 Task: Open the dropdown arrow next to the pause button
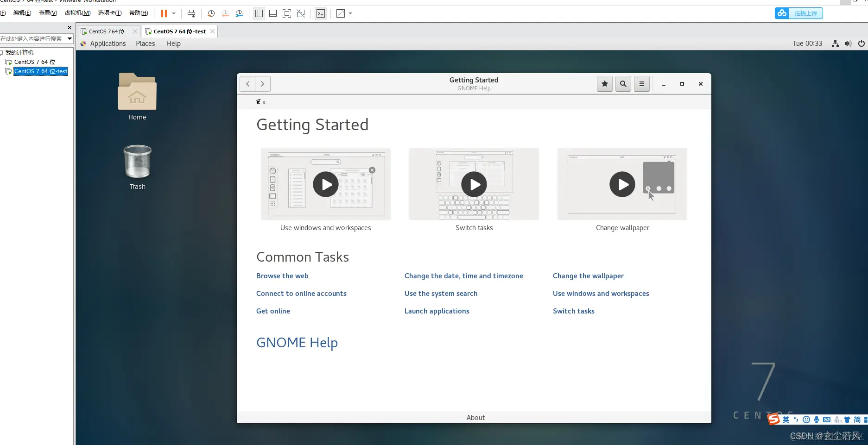pos(174,13)
